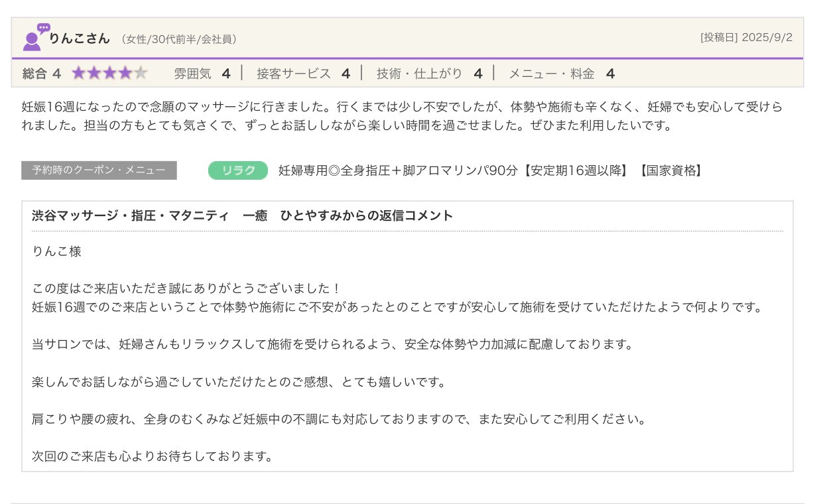Click the speech bubble on the avatar
The width and height of the screenshot is (823, 504).
[x=44, y=29]
